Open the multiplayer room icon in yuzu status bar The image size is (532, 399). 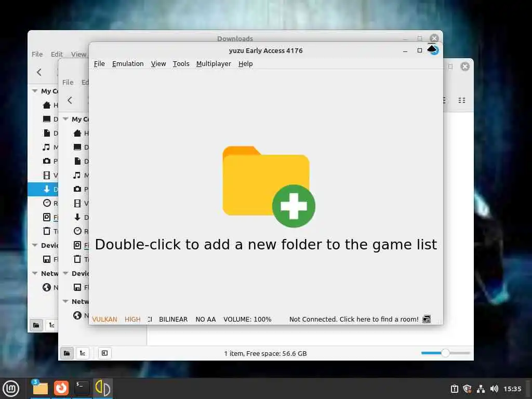pyautogui.click(x=427, y=319)
